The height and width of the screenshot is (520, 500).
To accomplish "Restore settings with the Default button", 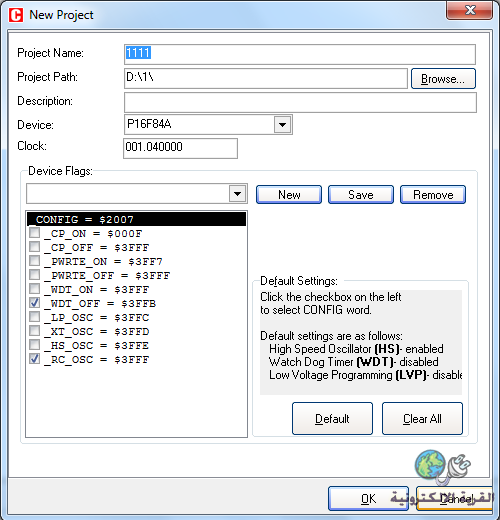I will [332, 418].
